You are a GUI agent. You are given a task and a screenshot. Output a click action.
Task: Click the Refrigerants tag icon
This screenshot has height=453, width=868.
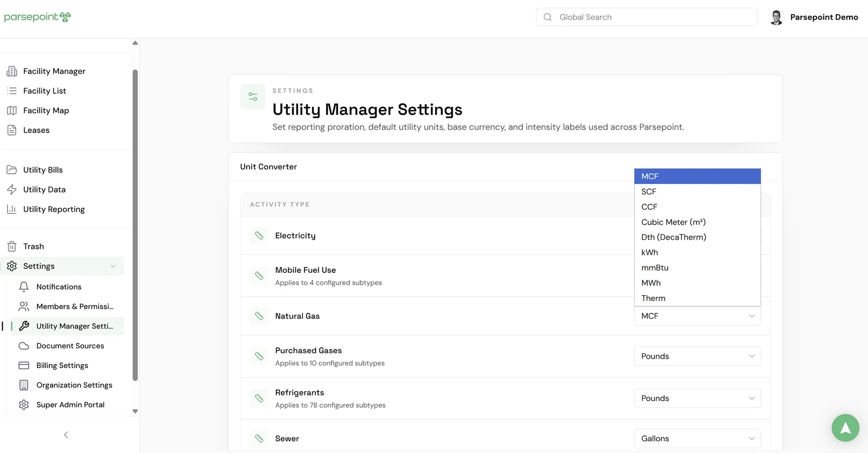(259, 398)
